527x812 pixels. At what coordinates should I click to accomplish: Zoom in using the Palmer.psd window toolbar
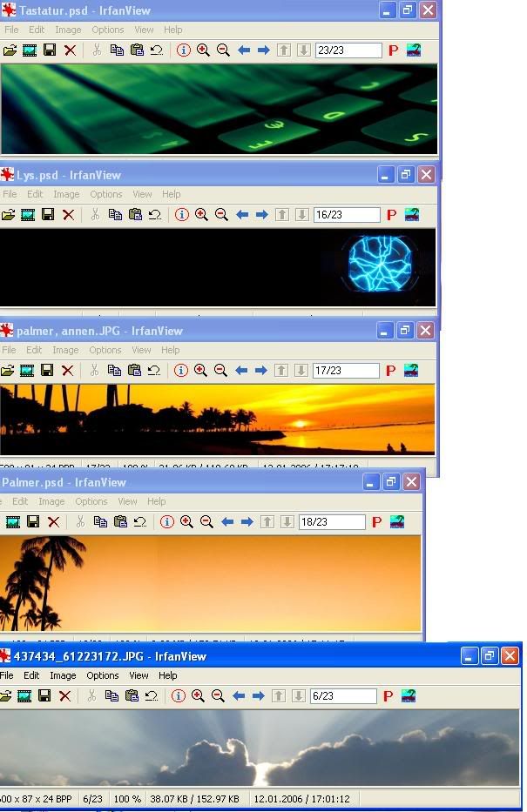pos(186,522)
